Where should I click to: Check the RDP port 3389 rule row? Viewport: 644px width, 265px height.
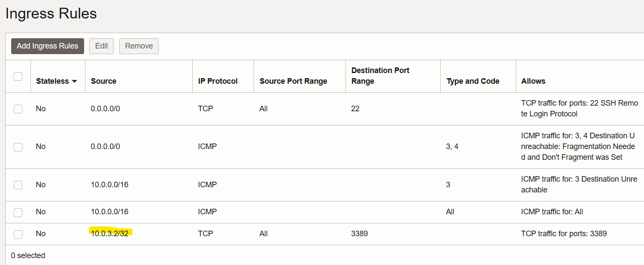(x=18, y=234)
